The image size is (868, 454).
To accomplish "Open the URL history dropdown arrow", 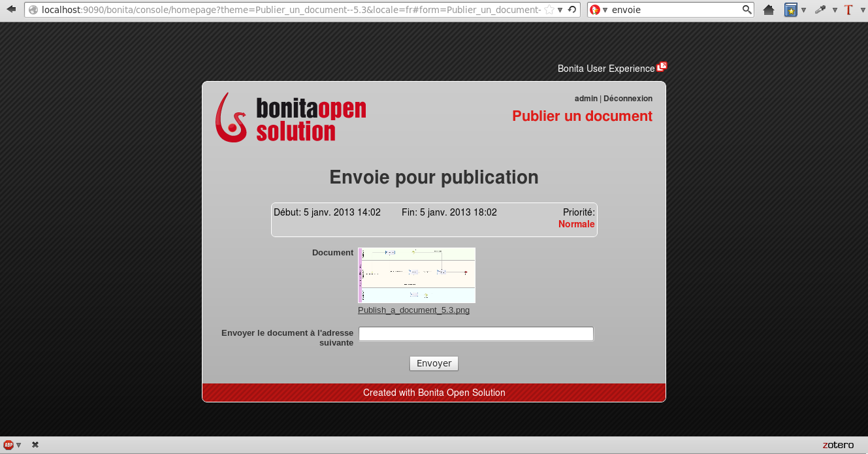I will pyautogui.click(x=560, y=10).
